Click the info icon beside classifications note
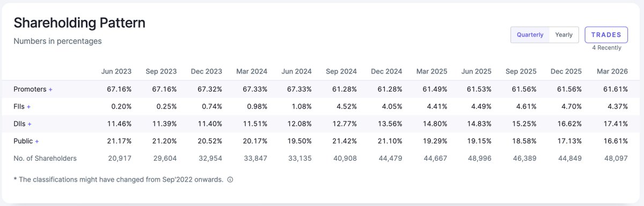The width and height of the screenshot is (644, 206). point(230,180)
